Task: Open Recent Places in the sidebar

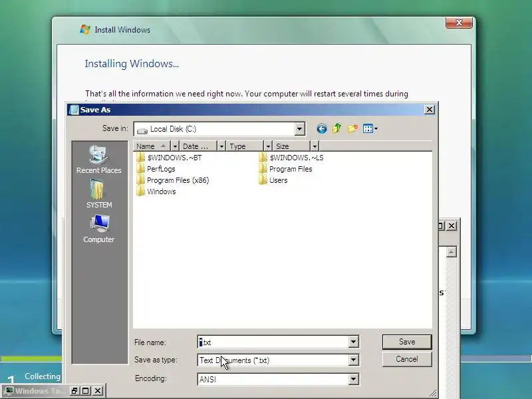Action: pos(98,160)
